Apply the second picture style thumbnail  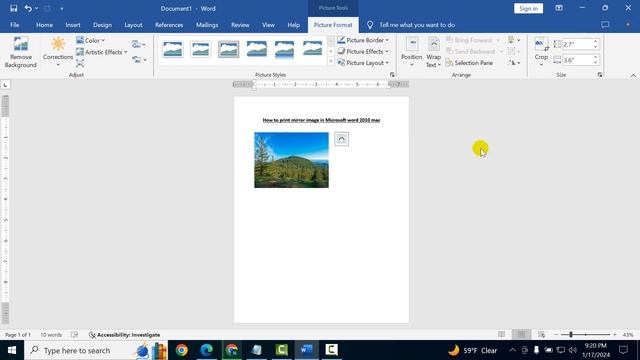200,49
